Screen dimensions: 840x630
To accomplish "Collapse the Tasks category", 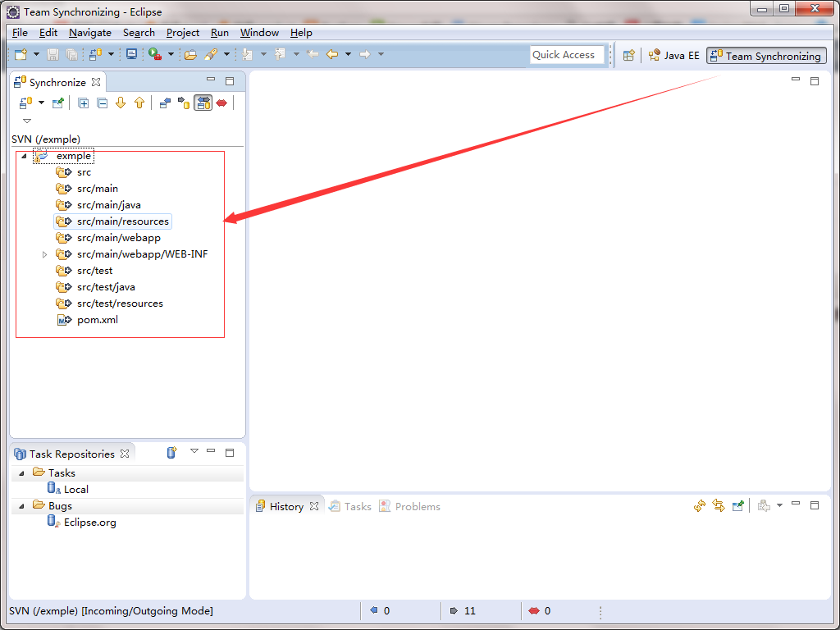I will tap(22, 473).
